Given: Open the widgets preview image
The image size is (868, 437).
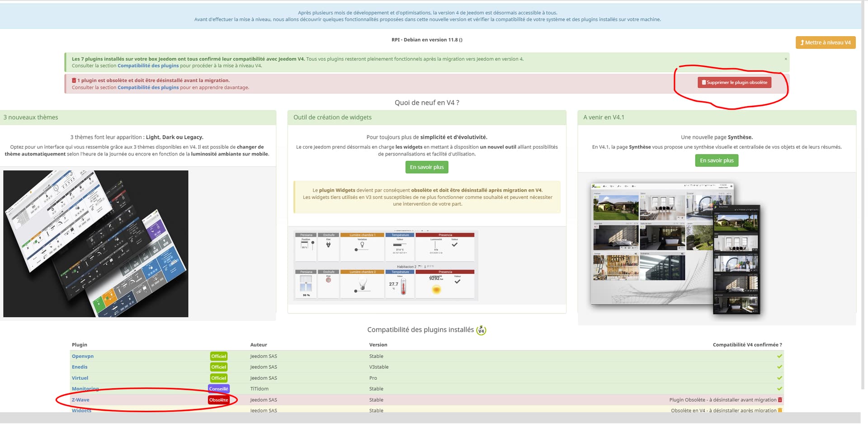Looking at the screenshot, I should point(386,265).
